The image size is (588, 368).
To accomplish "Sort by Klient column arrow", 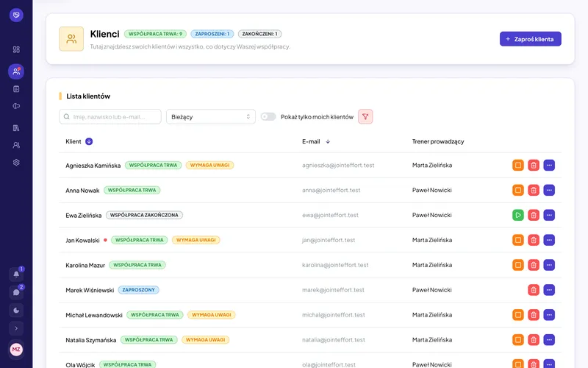I will point(89,141).
